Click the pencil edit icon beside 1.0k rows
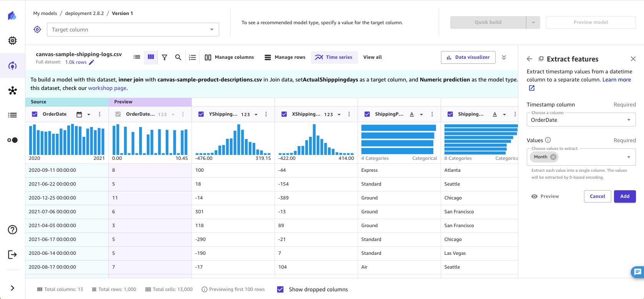644x299 pixels. pyautogui.click(x=92, y=62)
